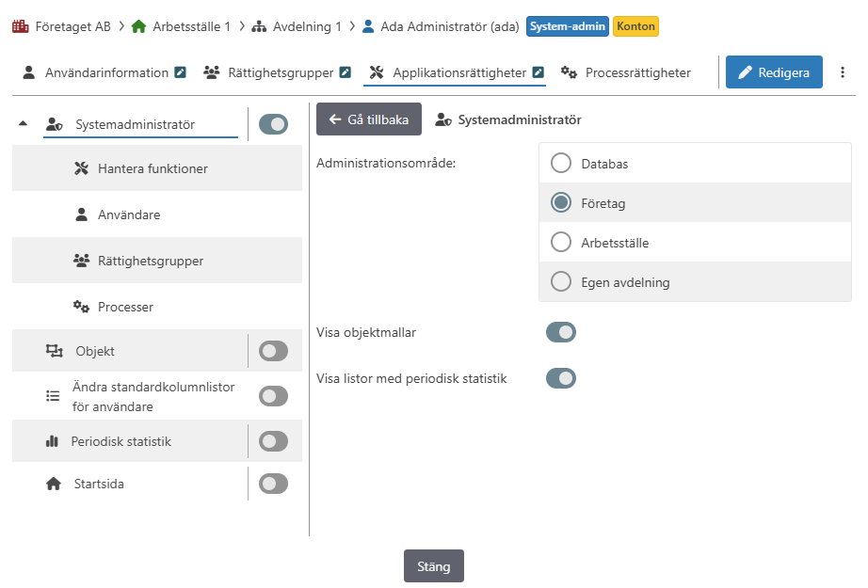
Task: Click the Avdelning 1 hierarchy icon
Action: pos(259,26)
